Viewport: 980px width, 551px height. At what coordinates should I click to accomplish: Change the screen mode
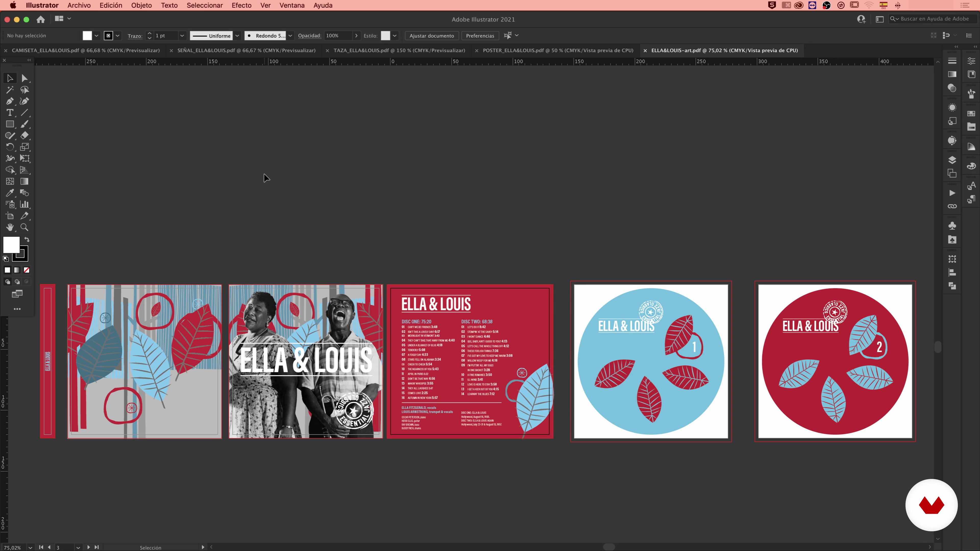tap(17, 294)
